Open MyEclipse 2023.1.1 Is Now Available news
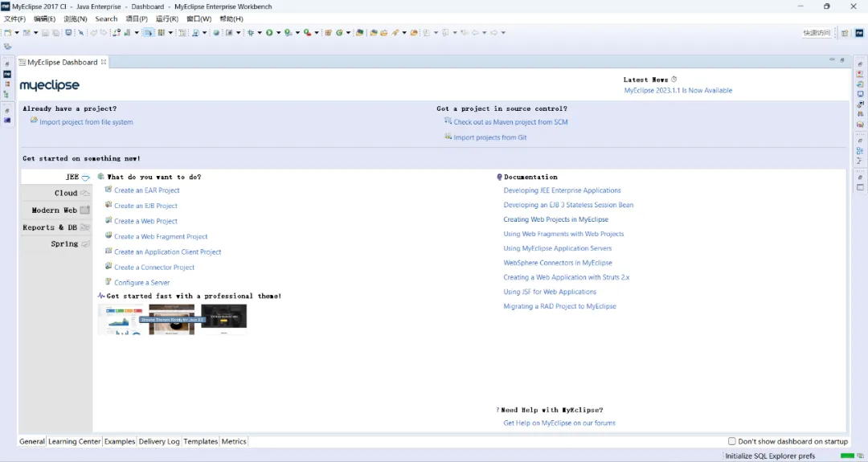Viewport: 868px width, 462px height. [678, 90]
